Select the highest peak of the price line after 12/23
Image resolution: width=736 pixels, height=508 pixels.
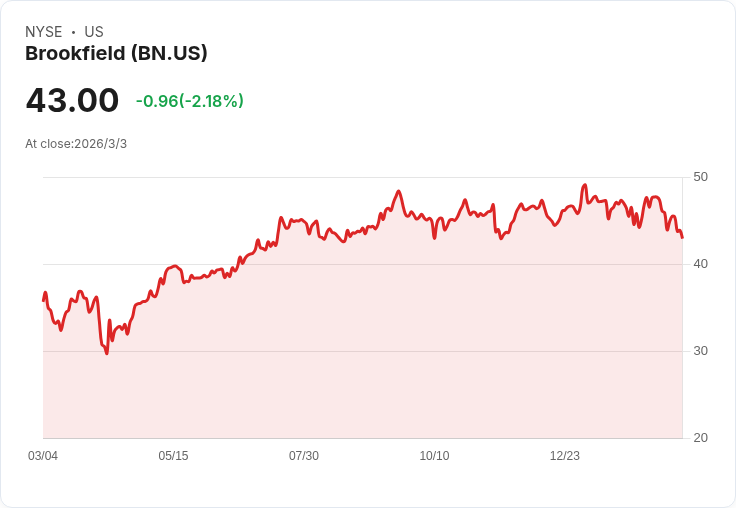[584, 185]
